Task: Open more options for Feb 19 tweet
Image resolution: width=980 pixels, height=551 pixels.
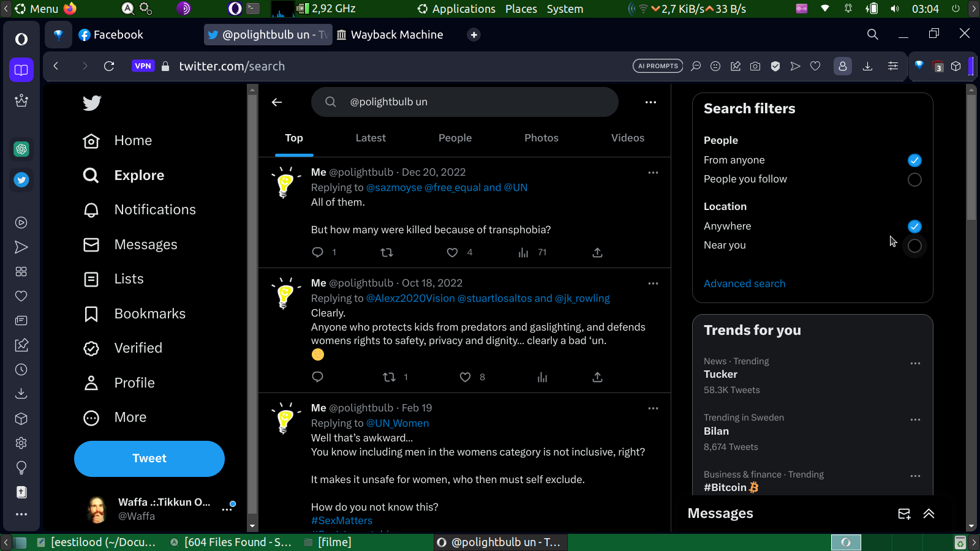Action: pyautogui.click(x=653, y=408)
